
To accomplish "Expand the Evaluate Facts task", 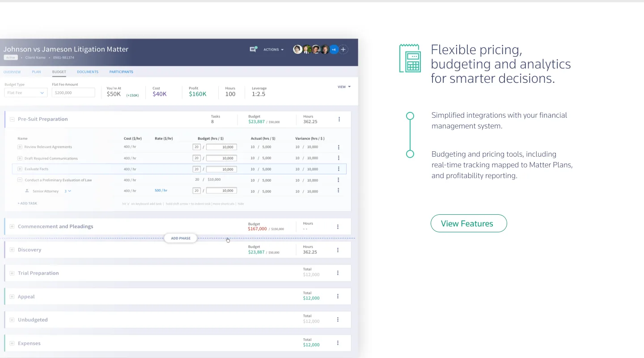I will tap(20, 169).
